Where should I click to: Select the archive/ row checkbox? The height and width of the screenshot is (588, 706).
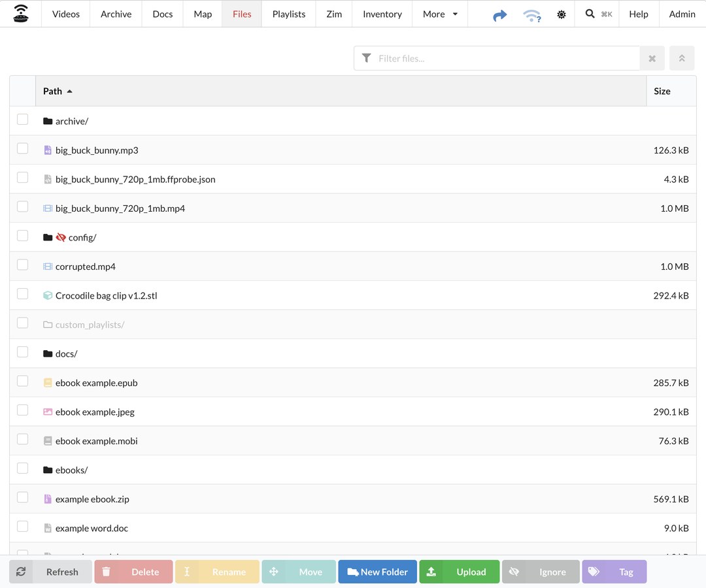coord(22,119)
